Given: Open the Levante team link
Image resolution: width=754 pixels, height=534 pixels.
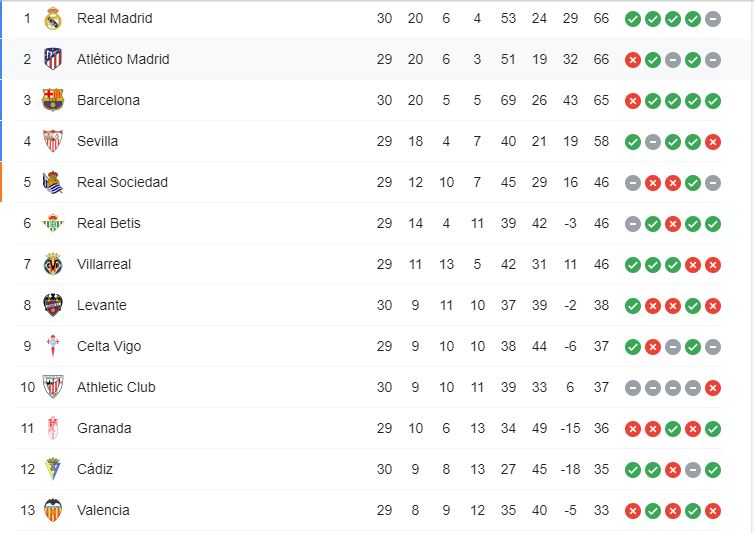Looking at the screenshot, I should [101, 305].
